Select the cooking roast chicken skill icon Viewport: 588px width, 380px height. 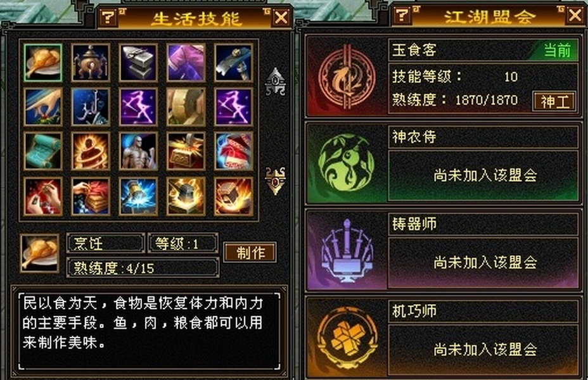(42, 63)
